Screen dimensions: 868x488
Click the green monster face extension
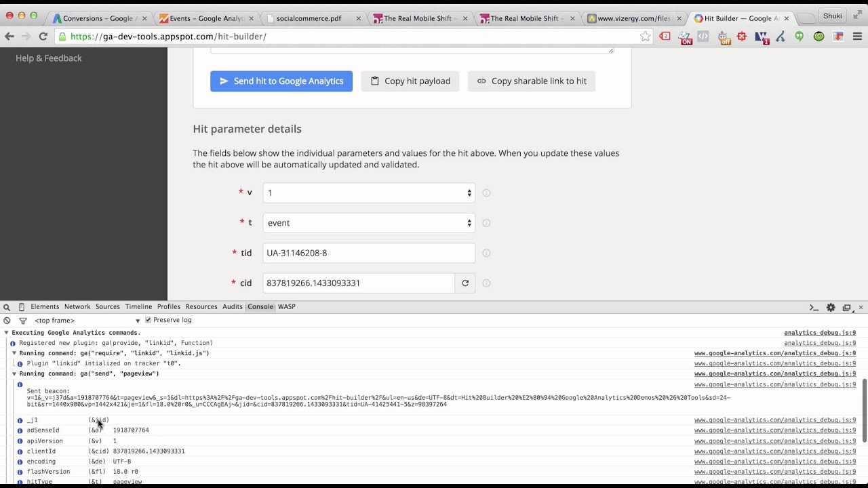[819, 37]
